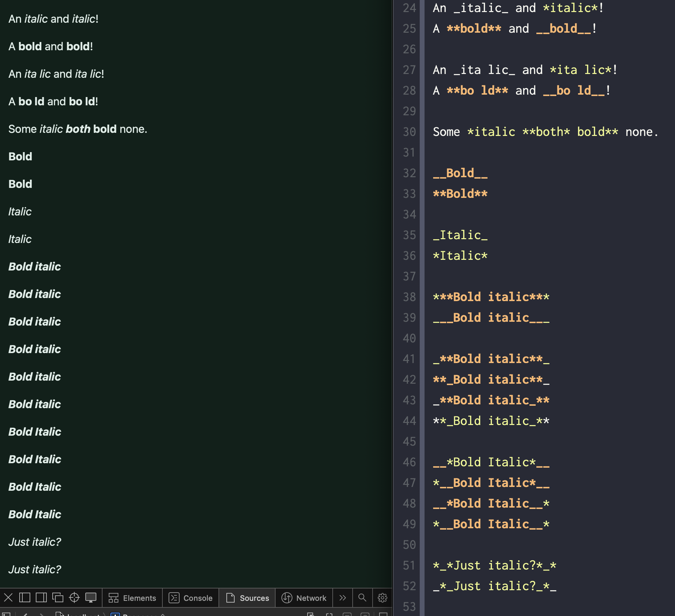Click the code line '**Bold**' in the editor
This screenshot has width=675, height=616.
point(460,194)
